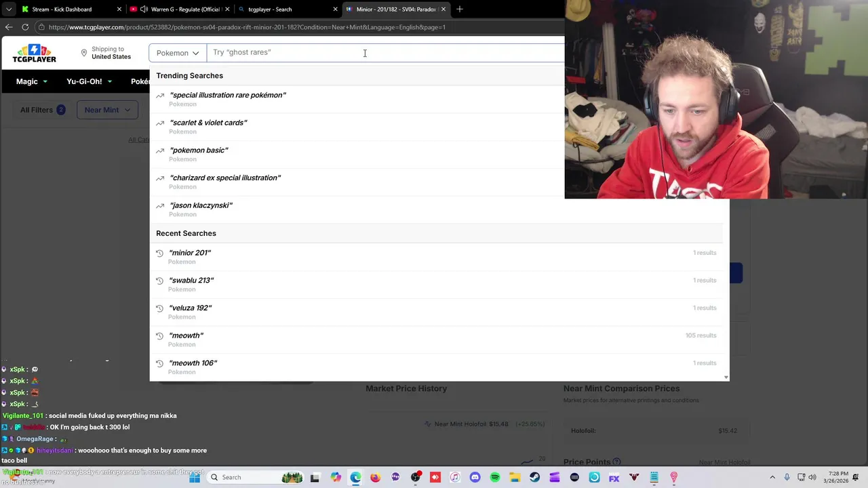Open the Windows Start menu
The image size is (868, 488).
(195, 477)
